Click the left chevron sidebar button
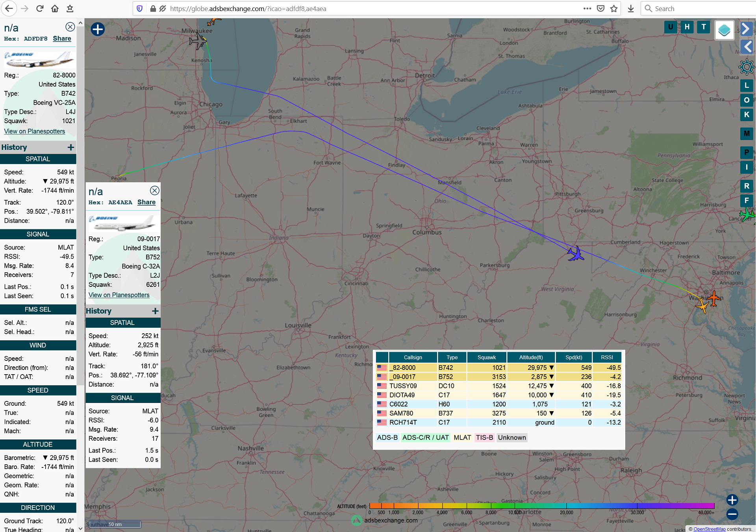 [747, 47]
